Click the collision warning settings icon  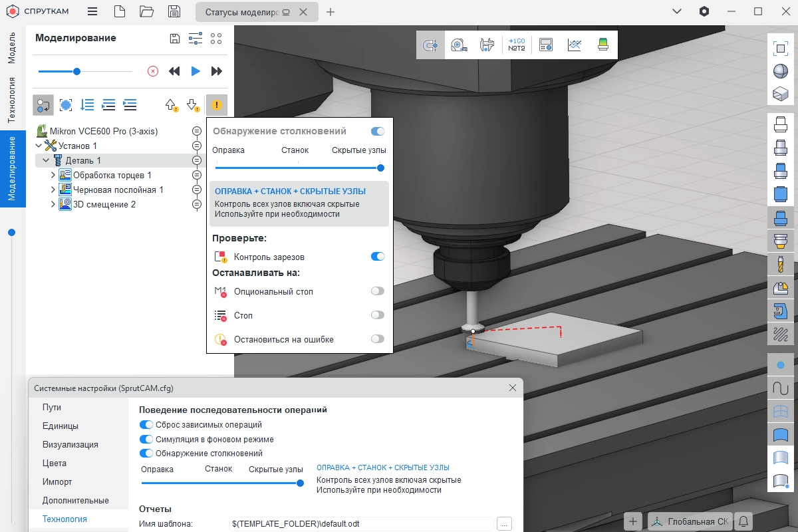[x=216, y=104]
